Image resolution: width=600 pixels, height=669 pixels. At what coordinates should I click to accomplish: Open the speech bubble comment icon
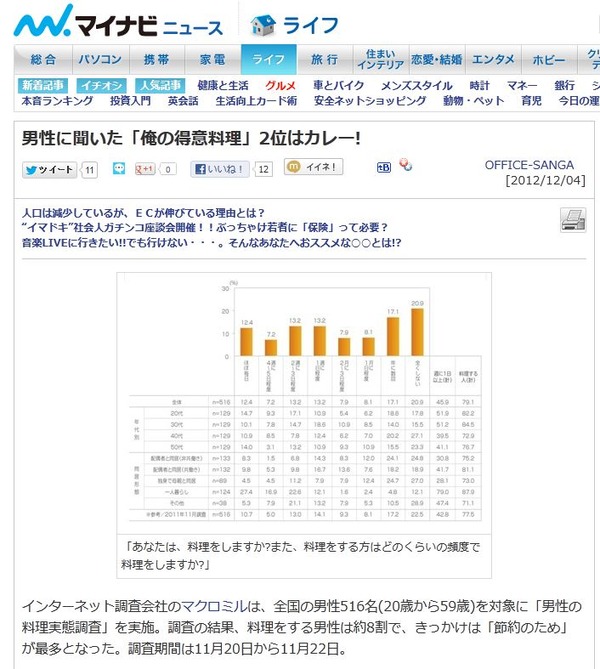point(119,169)
